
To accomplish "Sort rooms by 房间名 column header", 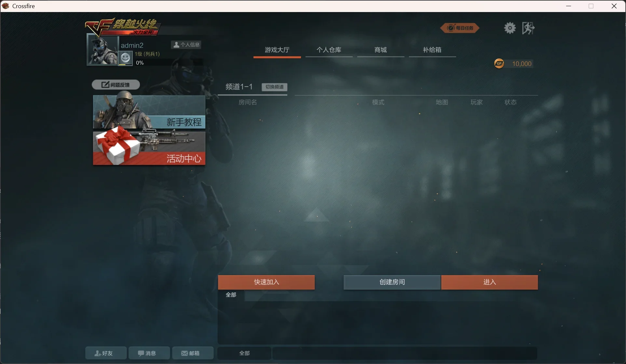I will point(248,102).
